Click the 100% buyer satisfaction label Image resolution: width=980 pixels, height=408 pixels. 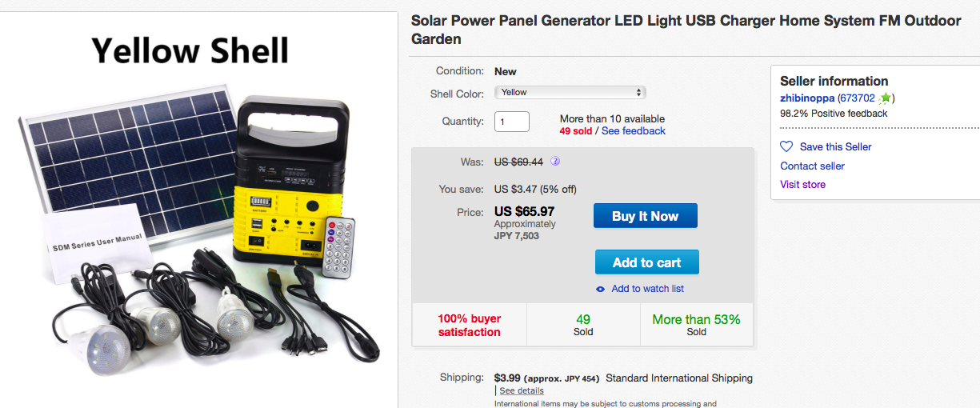(x=470, y=326)
